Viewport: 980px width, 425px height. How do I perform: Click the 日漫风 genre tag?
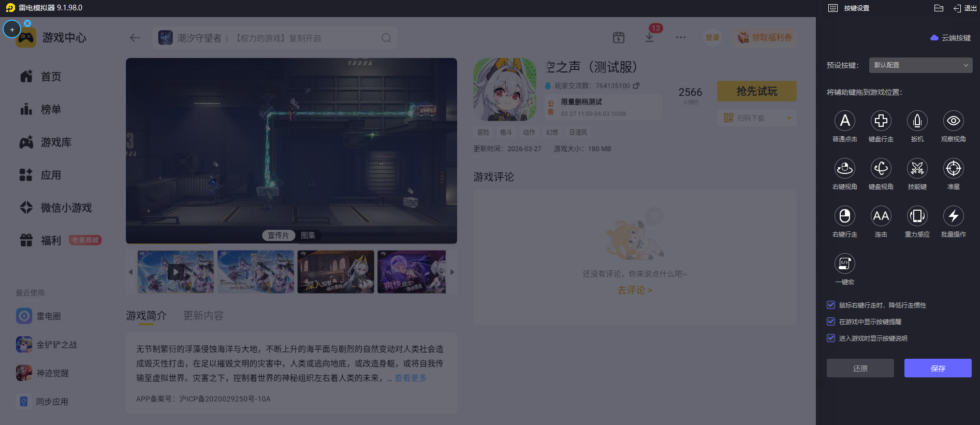pyautogui.click(x=578, y=133)
